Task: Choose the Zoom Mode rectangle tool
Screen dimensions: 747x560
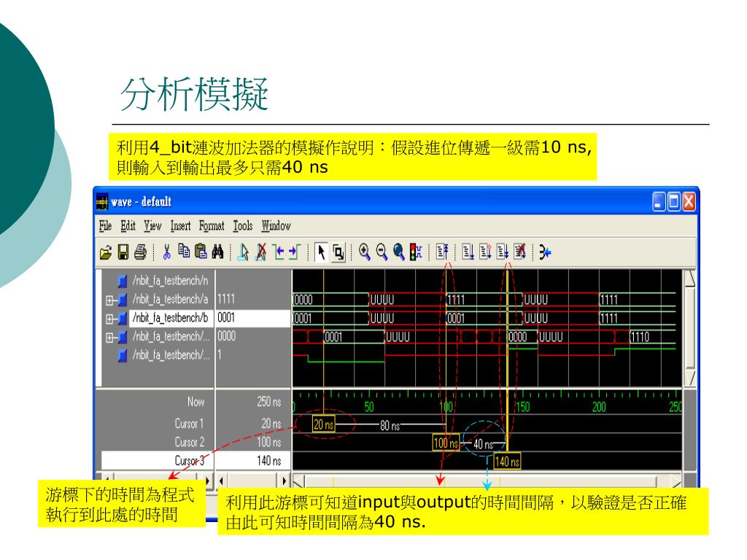Action: click(338, 252)
